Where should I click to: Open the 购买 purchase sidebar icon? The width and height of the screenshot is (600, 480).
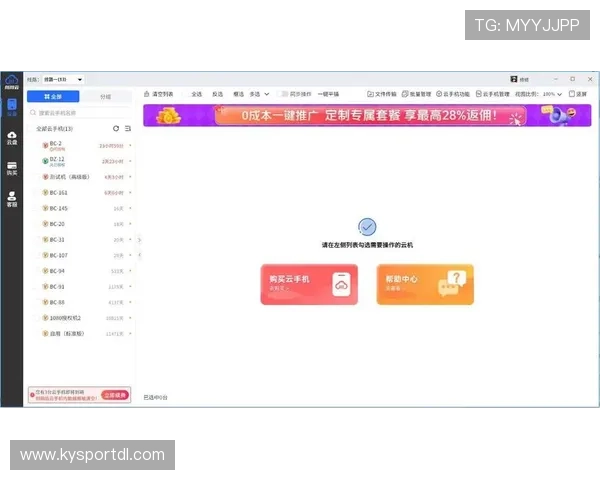pyautogui.click(x=12, y=168)
